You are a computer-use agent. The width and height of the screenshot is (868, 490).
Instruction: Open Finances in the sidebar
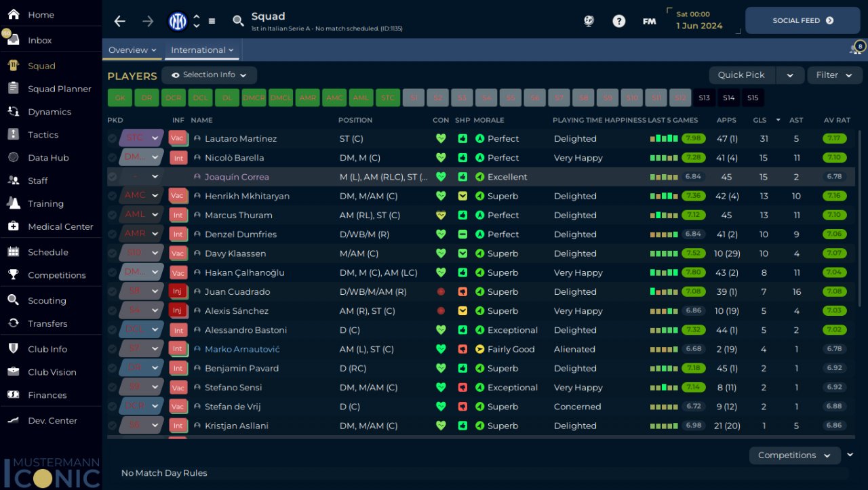pos(47,394)
